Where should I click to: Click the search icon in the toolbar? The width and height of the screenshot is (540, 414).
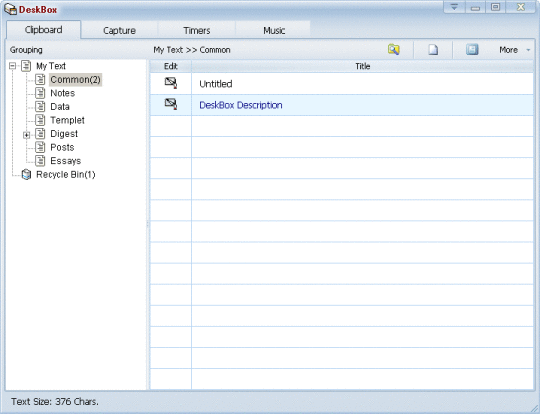coord(393,50)
